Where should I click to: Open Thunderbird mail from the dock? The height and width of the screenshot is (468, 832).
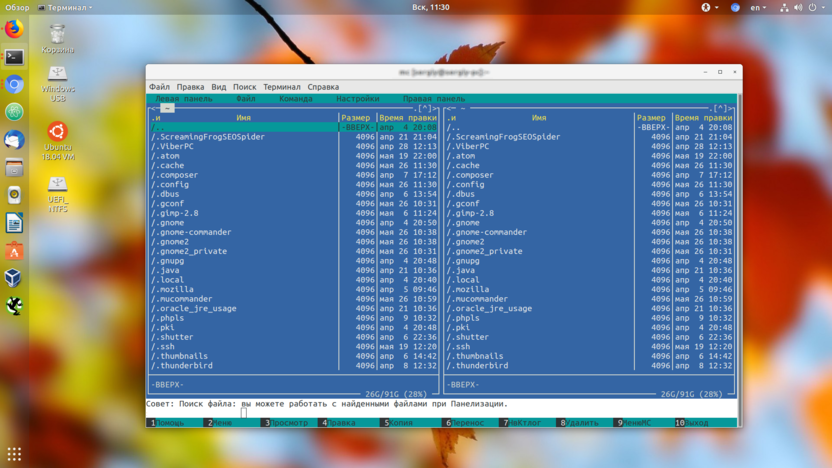coord(14,141)
